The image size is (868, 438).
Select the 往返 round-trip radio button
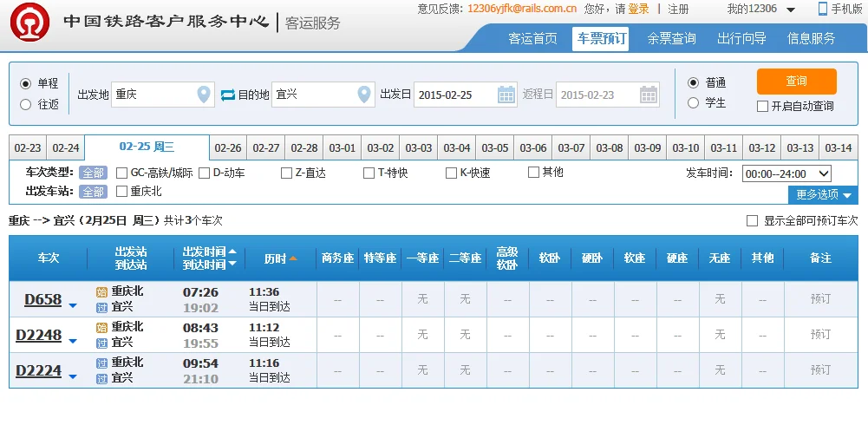pyautogui.click(x=25, y=104)
